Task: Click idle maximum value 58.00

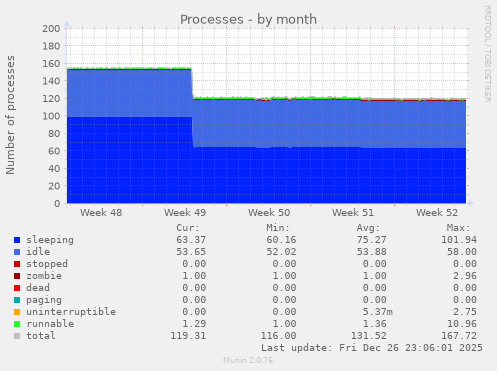Action: pos(462,252)
